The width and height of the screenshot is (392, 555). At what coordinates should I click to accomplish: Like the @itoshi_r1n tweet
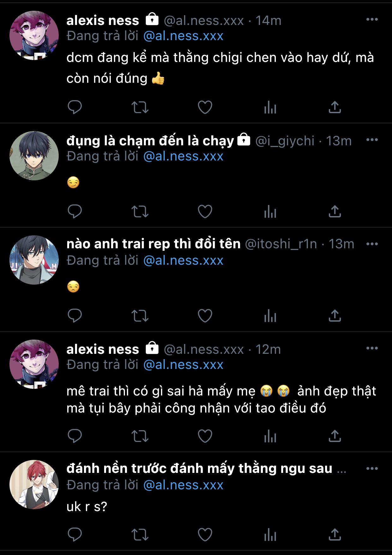(205, 316)
